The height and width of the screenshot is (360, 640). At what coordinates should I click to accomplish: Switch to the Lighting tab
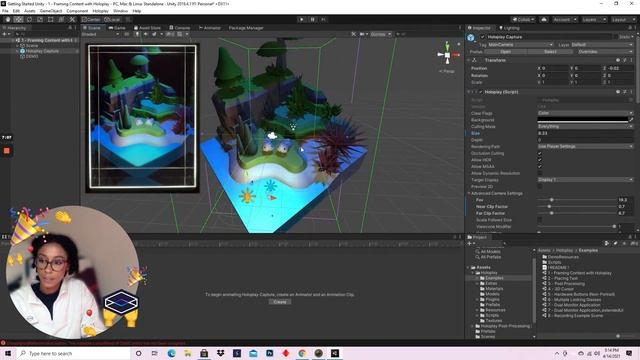(x=509, y=28)
